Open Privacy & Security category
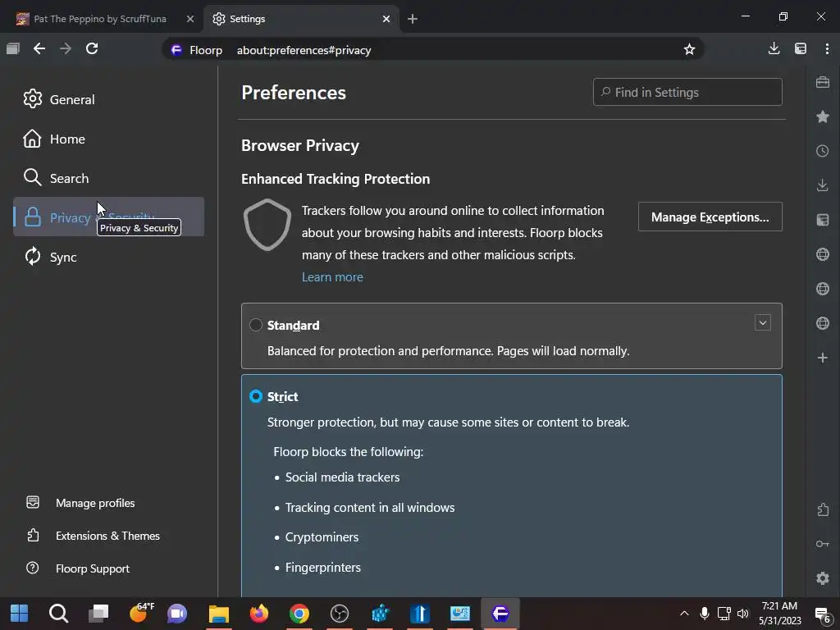The image size is (840, 630). point(109,217)
